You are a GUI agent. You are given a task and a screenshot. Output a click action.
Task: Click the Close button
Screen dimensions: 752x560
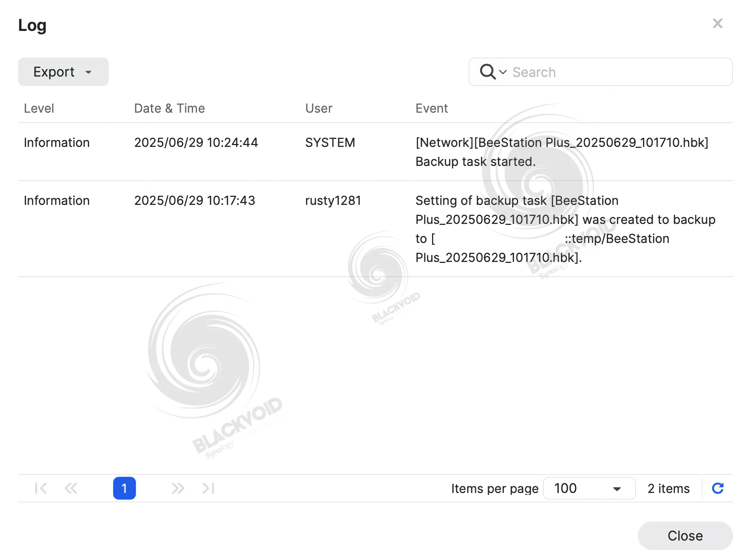(x=685, y=536)
